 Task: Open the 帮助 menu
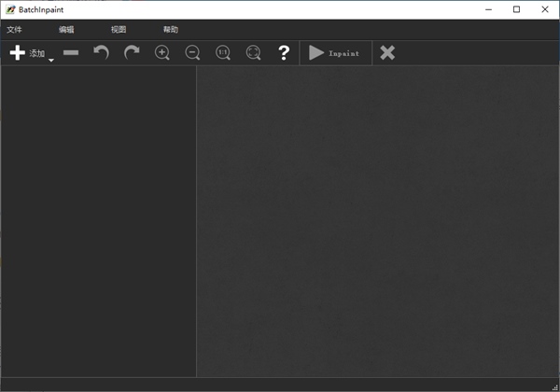tap(171, 30)
